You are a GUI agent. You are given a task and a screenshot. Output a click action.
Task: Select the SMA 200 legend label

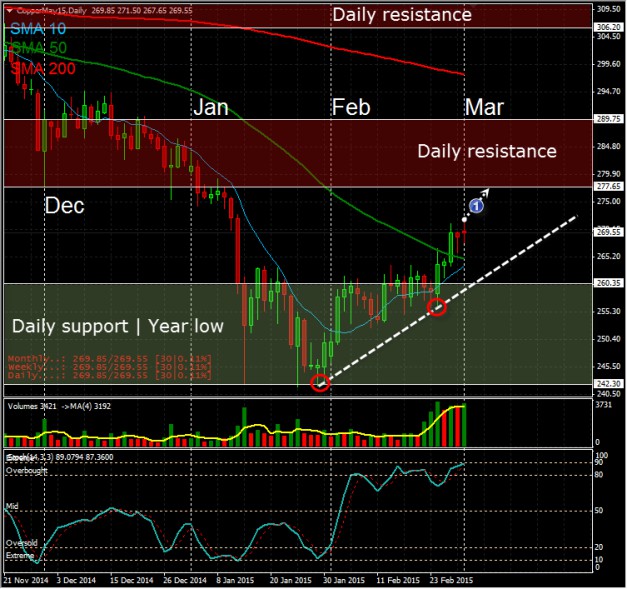[43, 69]
